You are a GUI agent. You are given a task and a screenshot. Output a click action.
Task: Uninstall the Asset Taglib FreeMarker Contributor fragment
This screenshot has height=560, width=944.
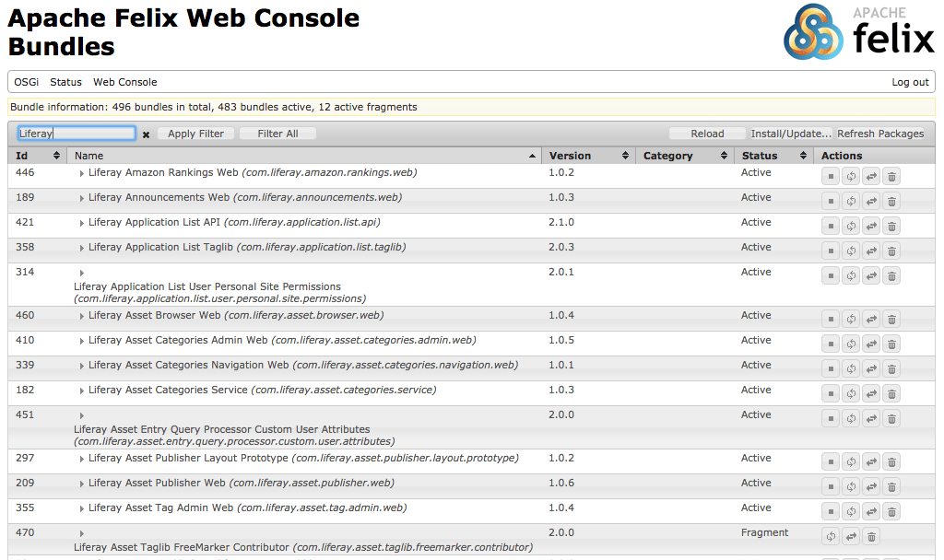(x=871, y=536)
